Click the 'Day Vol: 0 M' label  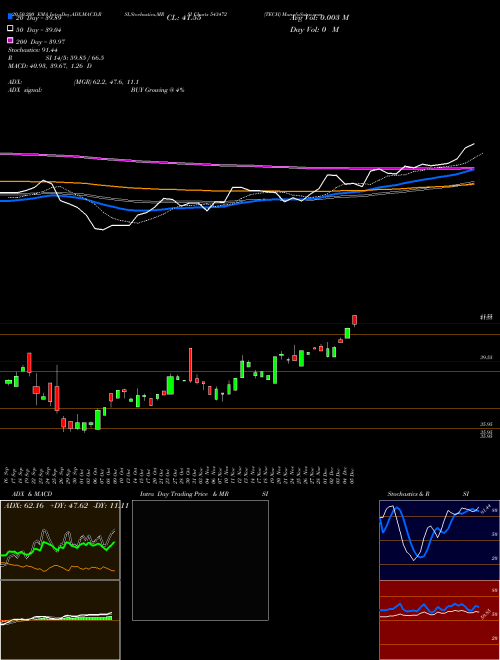(x=314, y=29)
